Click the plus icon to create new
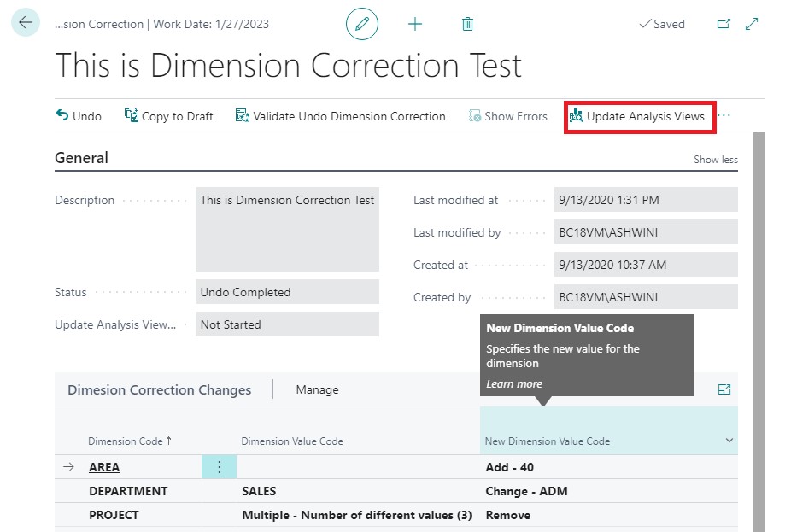The height and width of the screenshot is (532, 791). (415, 24)
